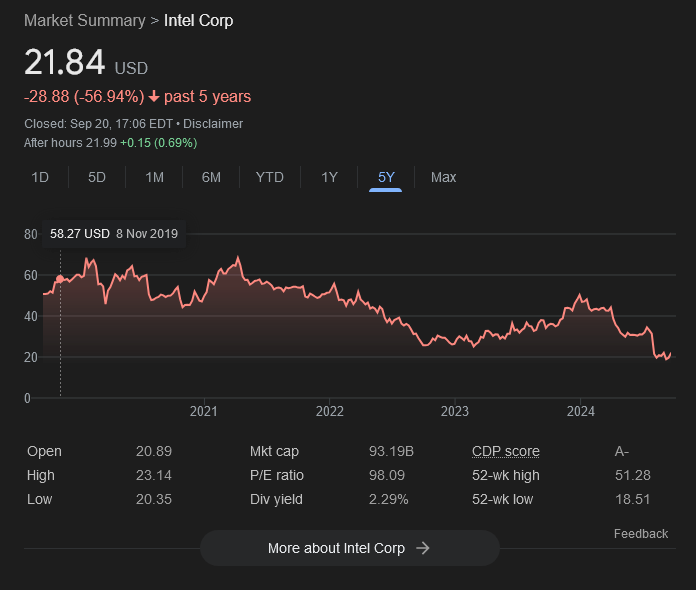Click the 80 y-axis label
Image resolution: width=696 pixels, height=590 pixels.
[31, 234]
